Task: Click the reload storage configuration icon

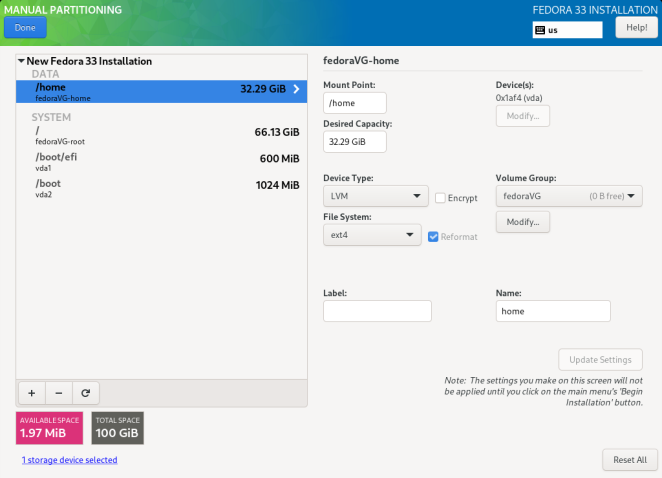Action: 86,393
